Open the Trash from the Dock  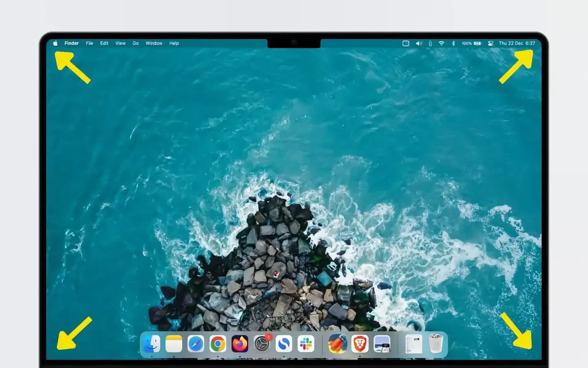point(435,344)
